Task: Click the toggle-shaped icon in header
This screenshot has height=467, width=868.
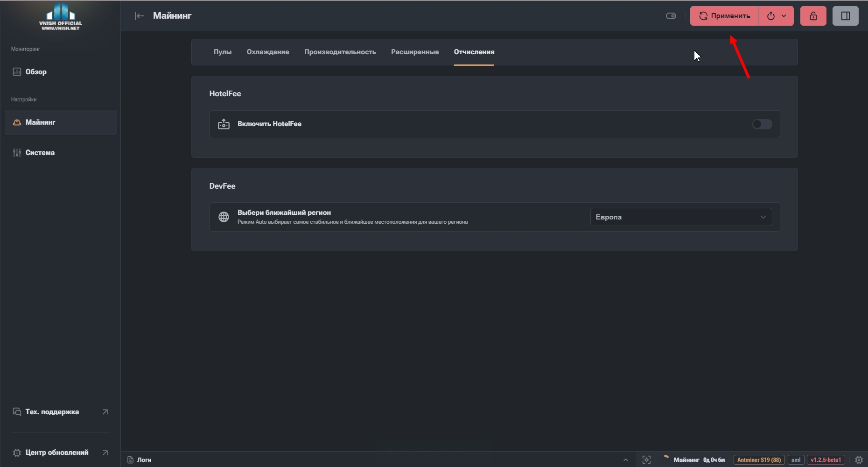Action: tap(671, 16)
